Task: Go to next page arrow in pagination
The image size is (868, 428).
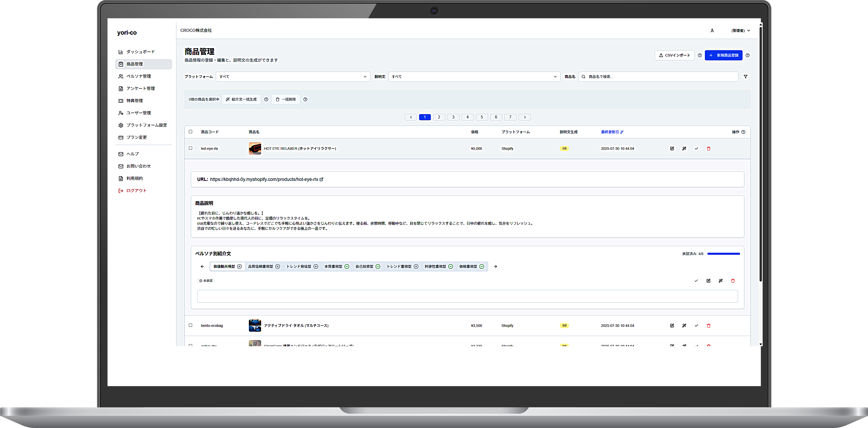Action: pyautogui.click(x=525, y=117)
